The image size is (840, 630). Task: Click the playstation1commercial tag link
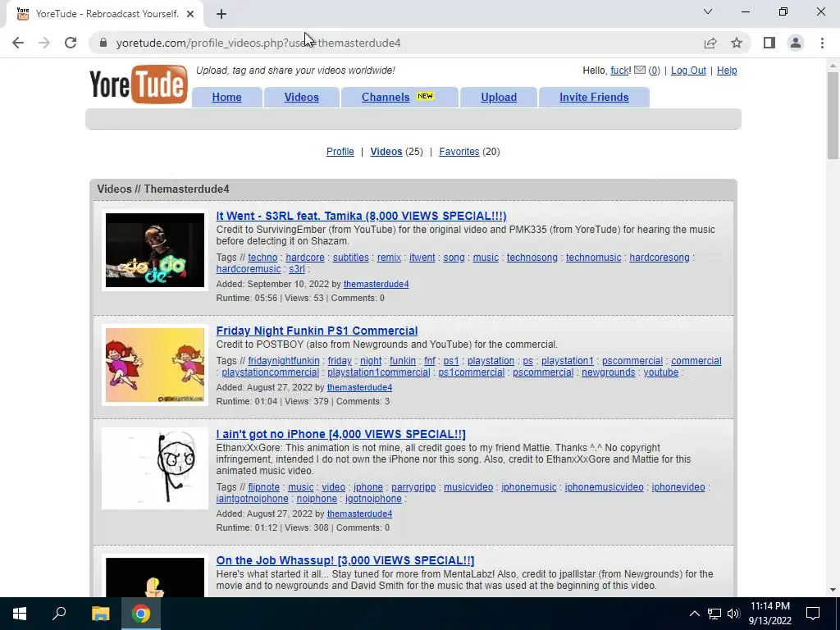[x=379, y=372]
